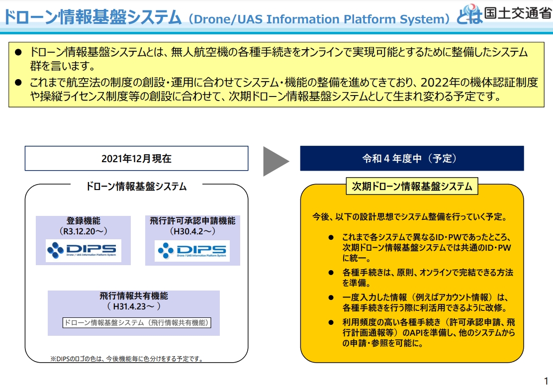Select the 令和４年度中（予定） header box

[x=412, y=158]
